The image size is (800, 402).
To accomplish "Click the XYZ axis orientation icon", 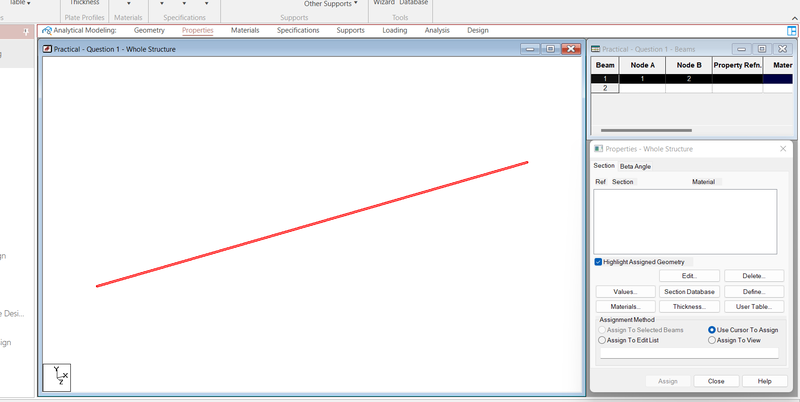I will tap(57, 378).
